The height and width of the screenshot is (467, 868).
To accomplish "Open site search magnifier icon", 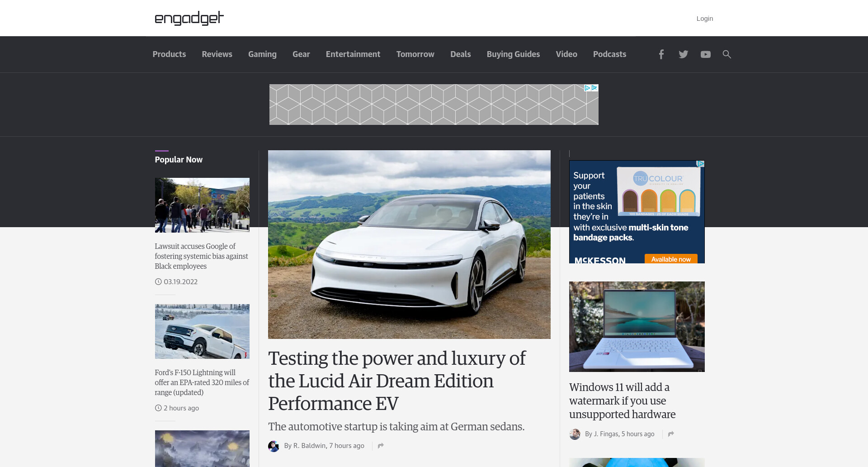I will tap(726, 54).
